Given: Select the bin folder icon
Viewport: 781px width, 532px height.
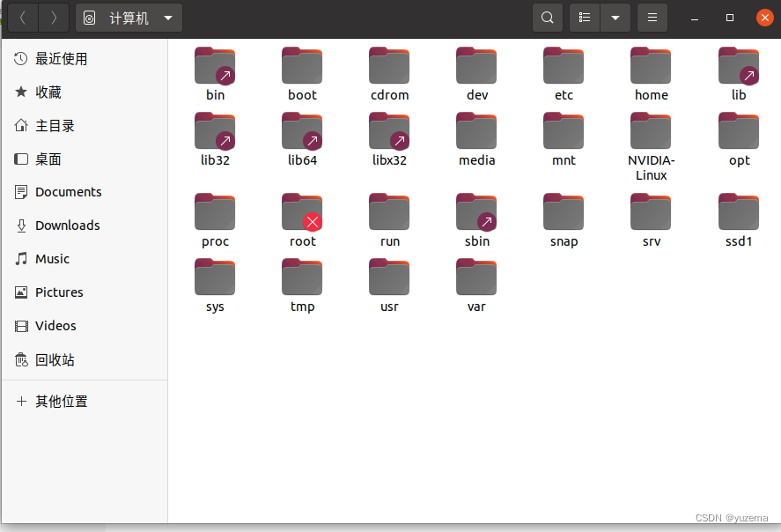Looking at the screenshot, I should pyautogui.click(x=215, y=65).
